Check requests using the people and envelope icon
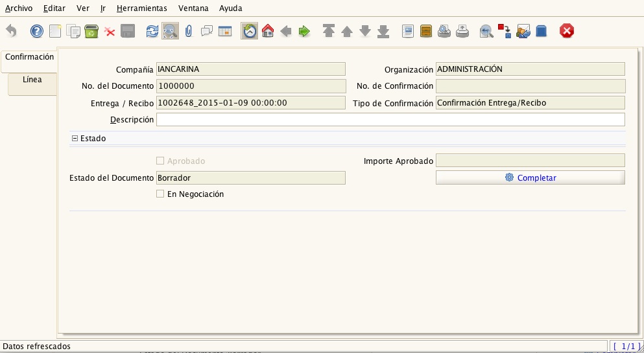 pos(523,31)
